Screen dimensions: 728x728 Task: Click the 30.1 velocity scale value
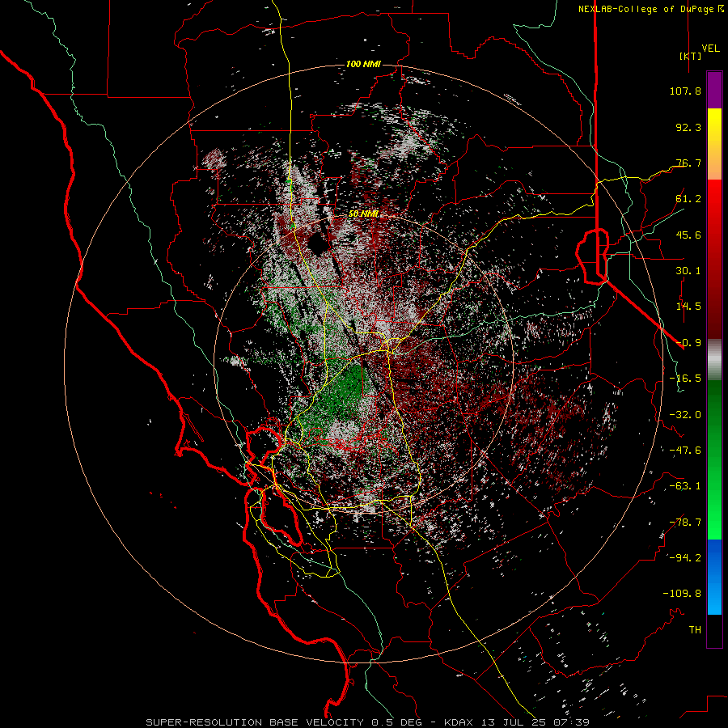[688, 271]
